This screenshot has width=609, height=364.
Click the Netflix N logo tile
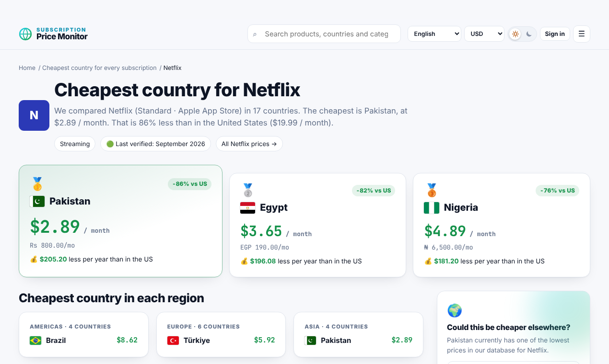(34, 115)
